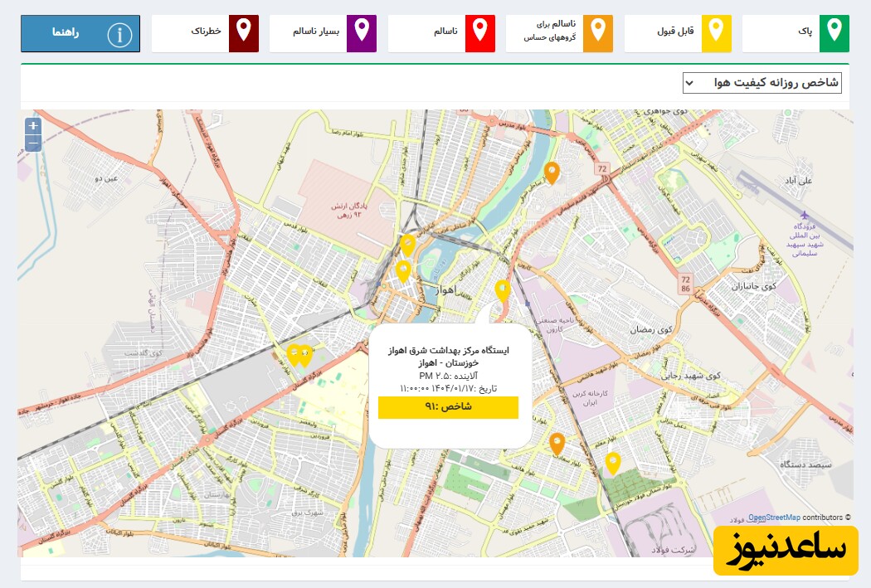Click the purple pin icon for بسیار ناسالم

click(x=362, y=33)
